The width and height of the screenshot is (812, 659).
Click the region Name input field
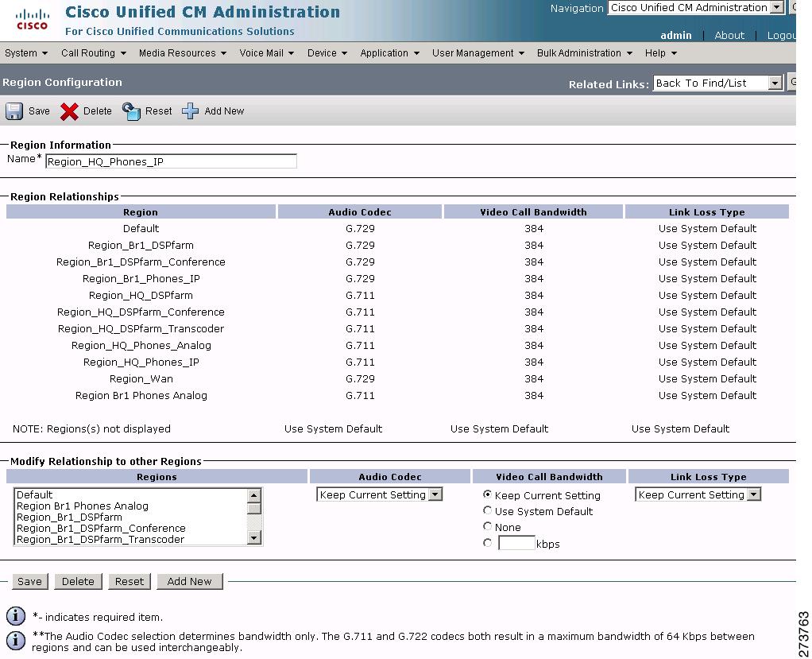point(172,161)
